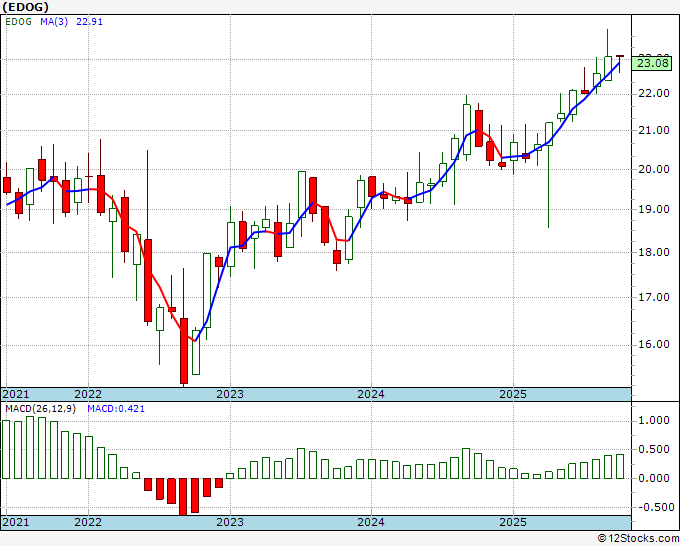This screenshot has height=546, width=680.
Task: Click the 0.500 MACD axis label
Action: [654, 449]
